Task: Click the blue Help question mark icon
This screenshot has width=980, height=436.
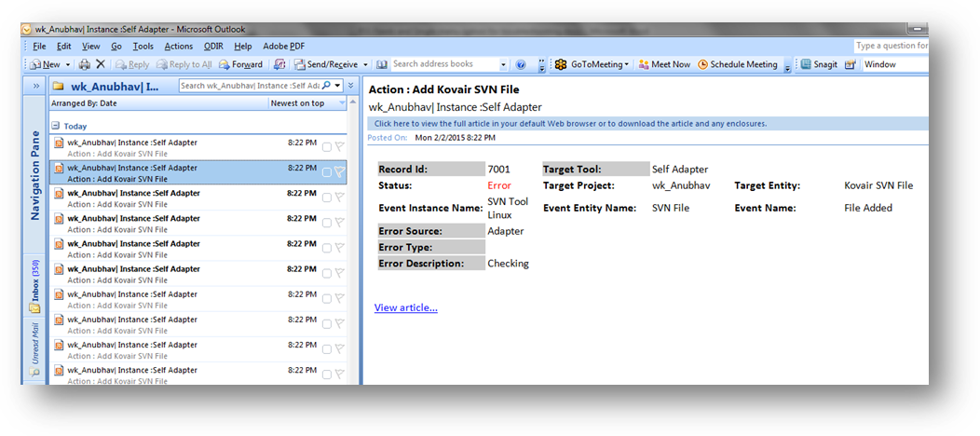Action: [520, 65]
